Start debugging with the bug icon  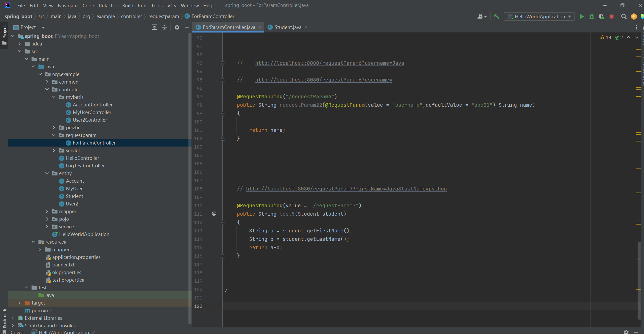click(591, 17)
